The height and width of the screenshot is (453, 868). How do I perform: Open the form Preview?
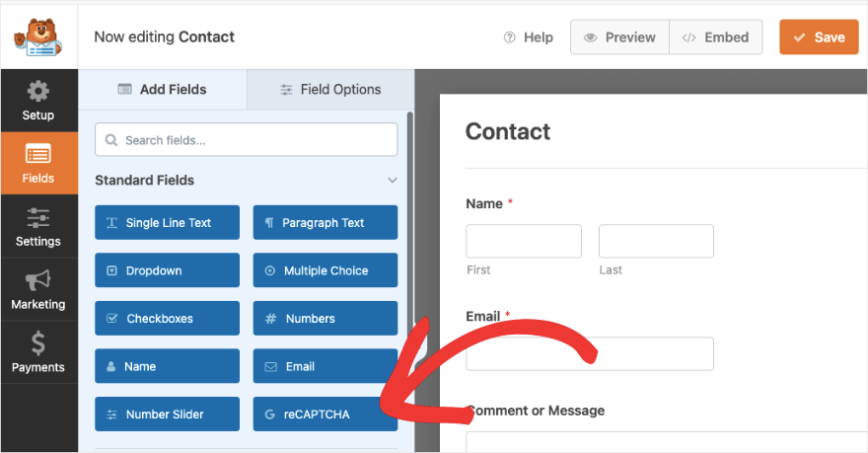point(619,38)
